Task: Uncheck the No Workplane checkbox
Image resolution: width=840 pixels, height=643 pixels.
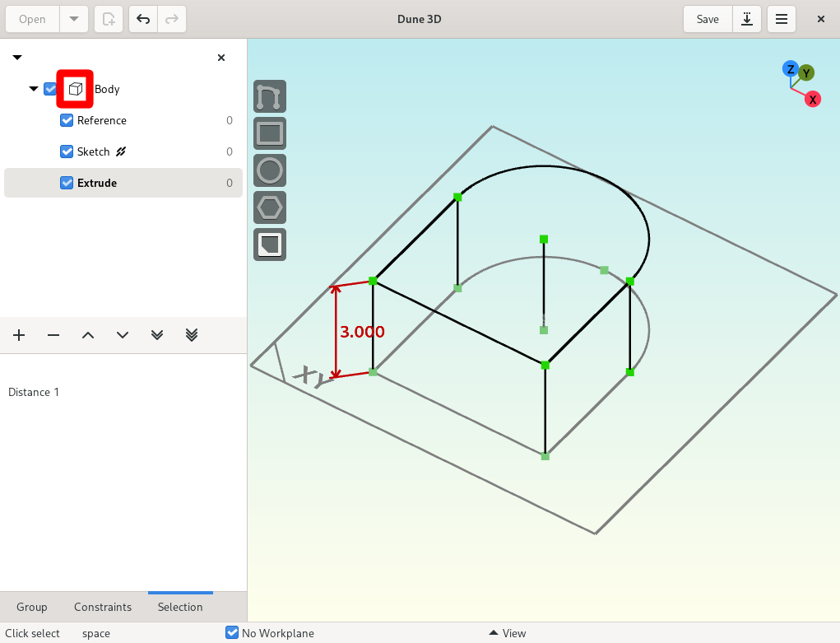Action: click(232, 633)
